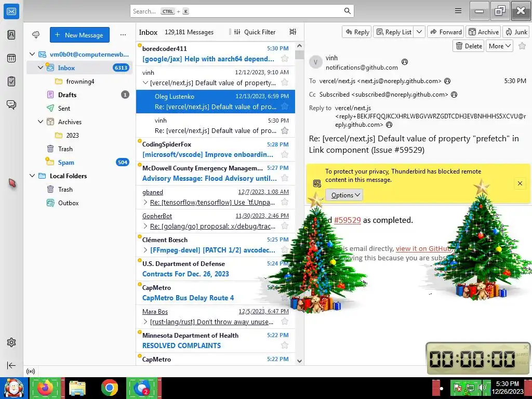Select the frowning4 folder
Viewport: 532px width, 399px height.
[79, 81]
